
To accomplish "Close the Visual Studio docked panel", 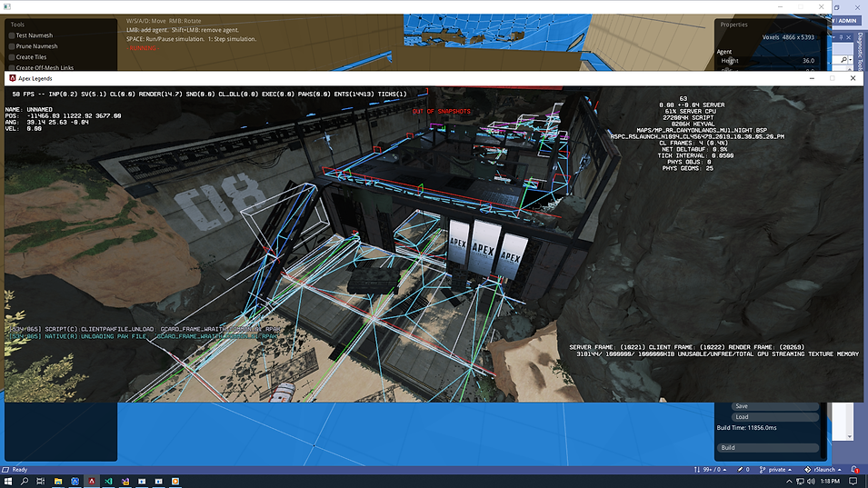I will click(849, 37).
